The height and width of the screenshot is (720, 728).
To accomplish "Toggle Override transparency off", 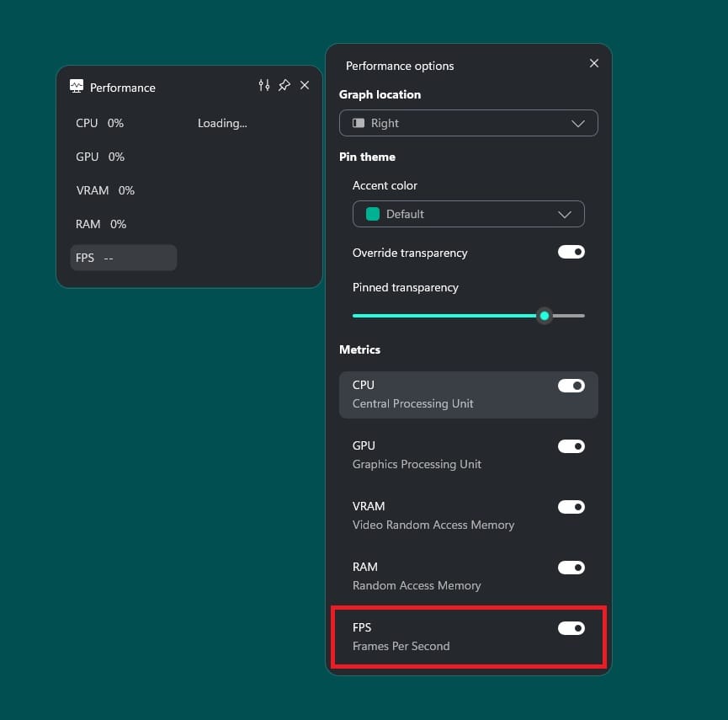I will [x=571, y=252].
